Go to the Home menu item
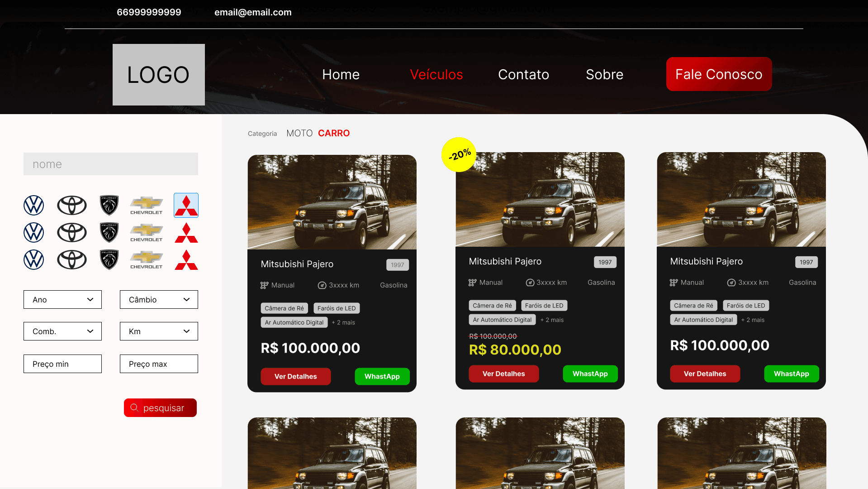Image resolution: width=868 pixels, height=489 pixels. pyautogui.click(x=341, y=74)
